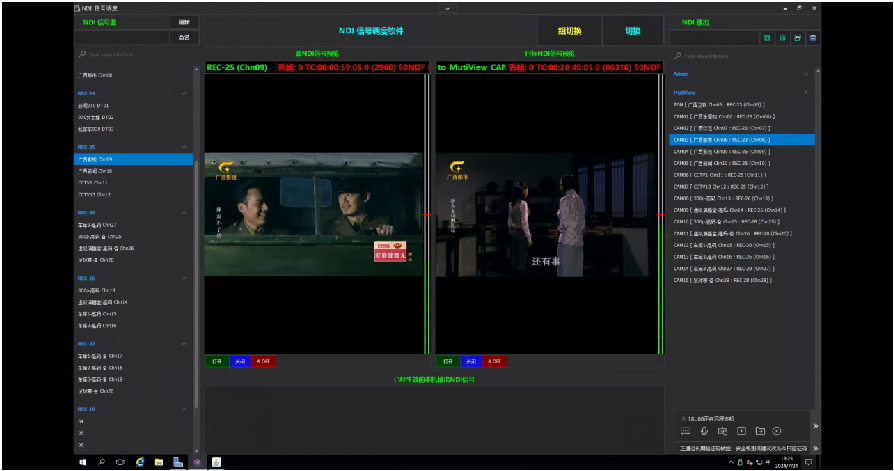Screen dimensions: 894x471
Task: Click the blue fourth icon in NDI output toolbar
Action: coord(812,38)
